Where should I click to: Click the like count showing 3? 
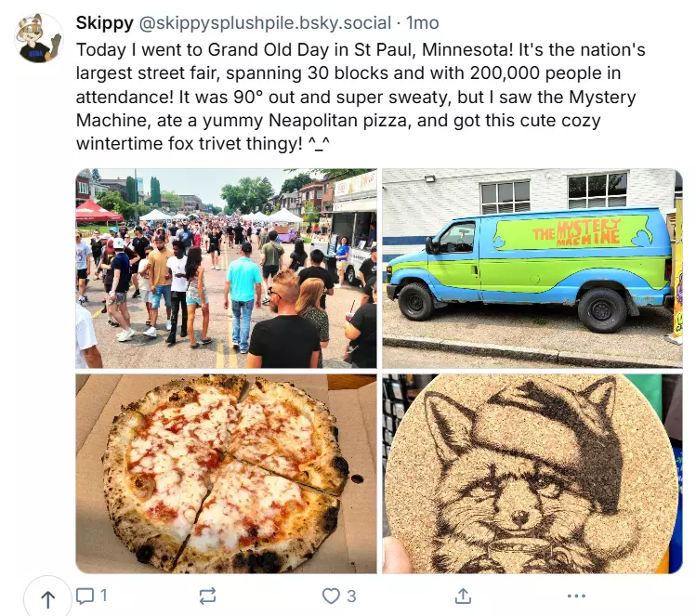click(x=351, y=596)
